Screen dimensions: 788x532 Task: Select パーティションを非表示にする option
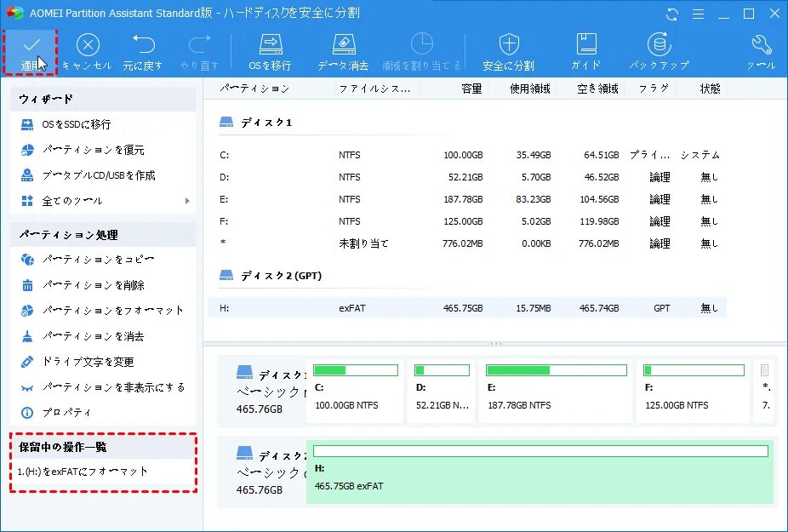(103, 387)
